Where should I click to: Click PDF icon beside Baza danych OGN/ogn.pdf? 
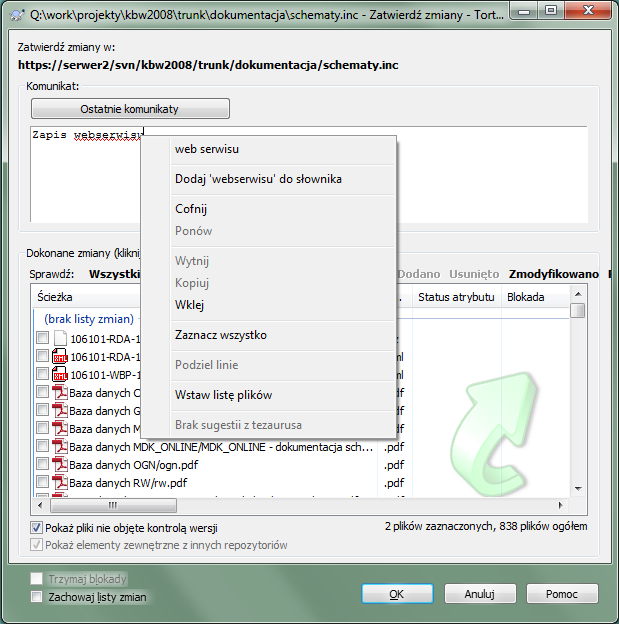(60, 464)
